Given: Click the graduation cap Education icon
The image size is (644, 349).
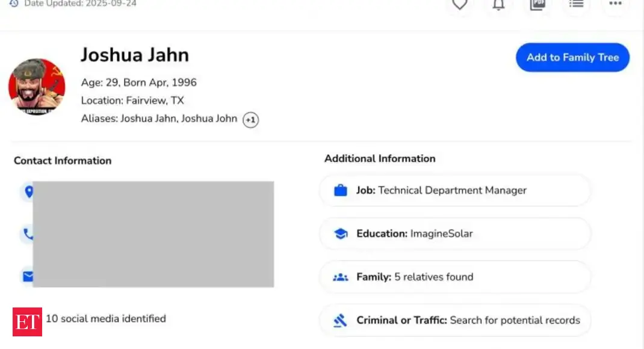Looking at the screenshot, I should point(341,234).
